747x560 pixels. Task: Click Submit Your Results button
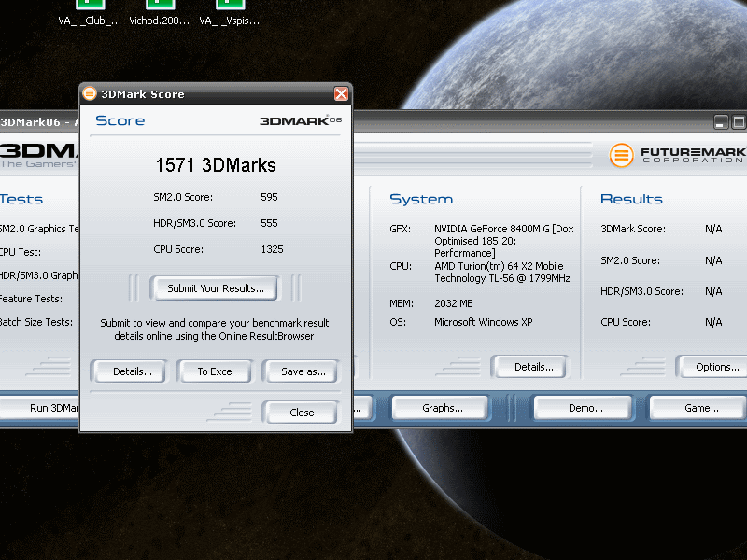(x=216, y=288)
